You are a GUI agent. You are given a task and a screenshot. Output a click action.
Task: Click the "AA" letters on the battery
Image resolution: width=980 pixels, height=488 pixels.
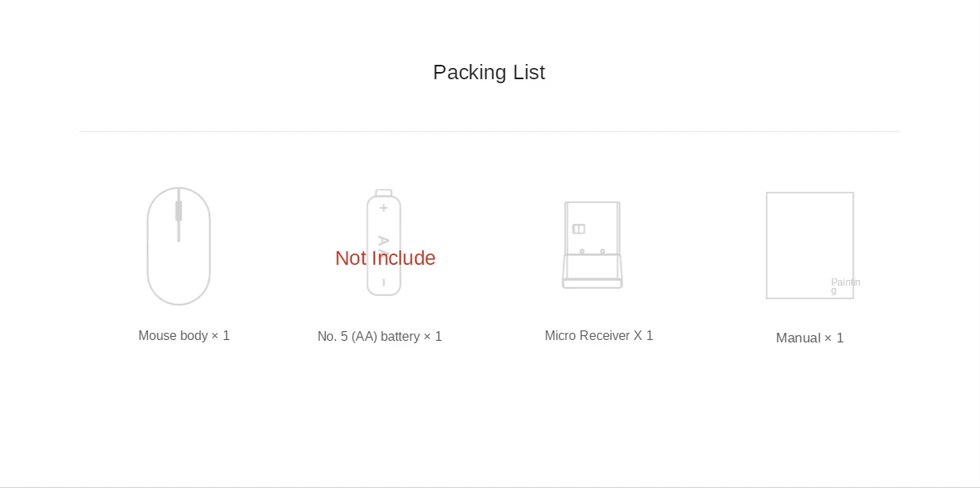coord(383,240)
